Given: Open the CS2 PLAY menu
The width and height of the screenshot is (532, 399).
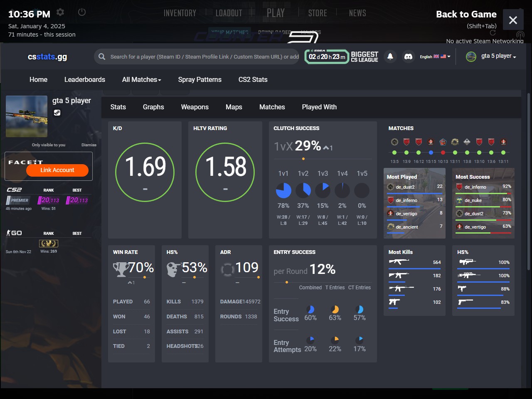Looking at the screenshot, I should click(276, 13).
